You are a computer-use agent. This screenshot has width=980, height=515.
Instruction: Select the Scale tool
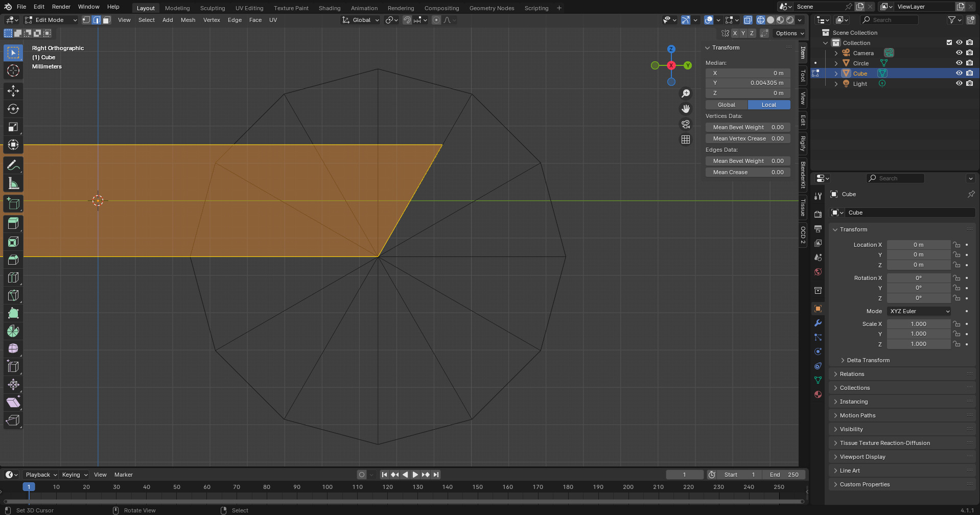tap(13, 127)
